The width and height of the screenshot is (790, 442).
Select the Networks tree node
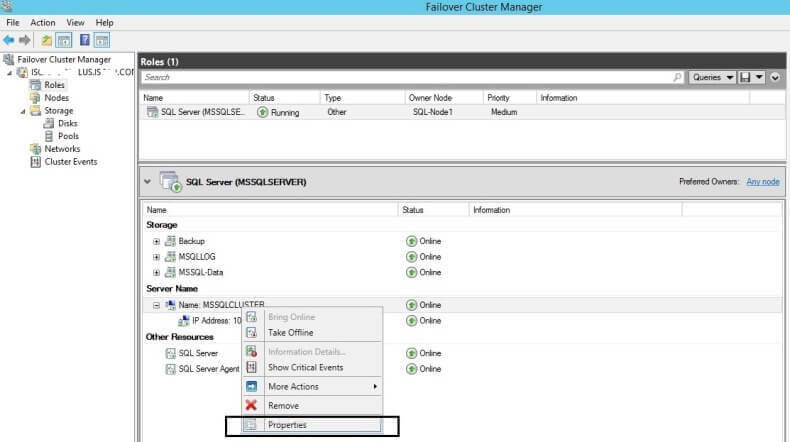pos(62,149)
